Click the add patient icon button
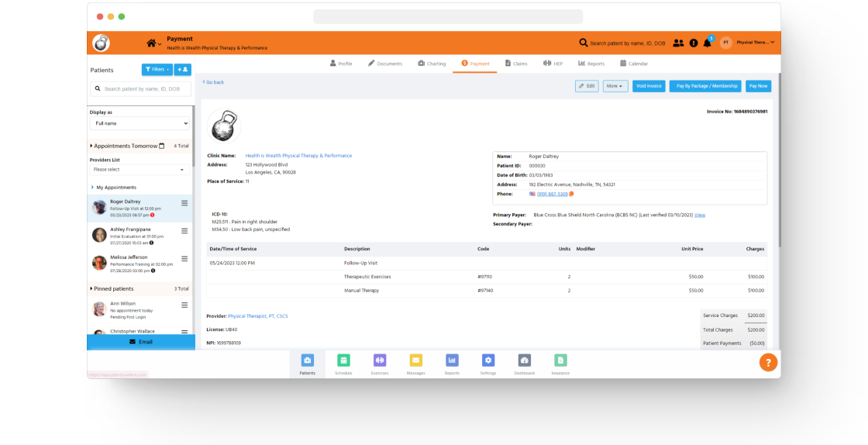The width and height of the screenshot is (868, 445). 182,69
